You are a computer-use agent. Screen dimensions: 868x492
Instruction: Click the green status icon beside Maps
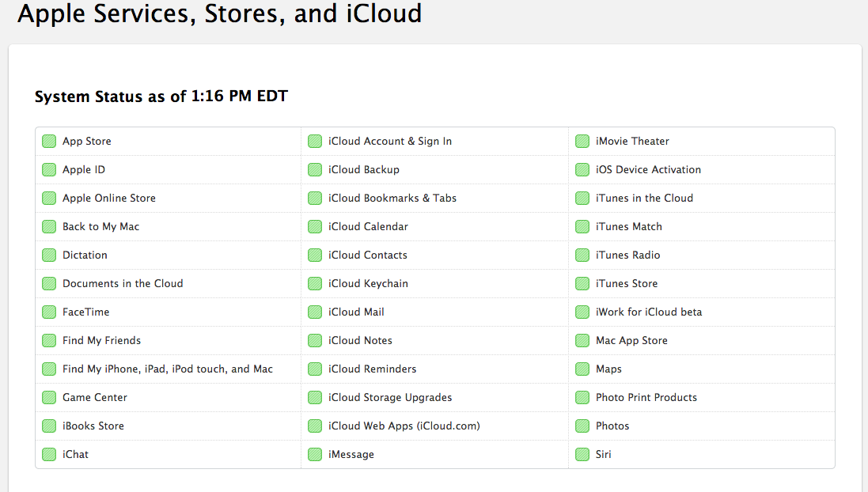point(582,369)
